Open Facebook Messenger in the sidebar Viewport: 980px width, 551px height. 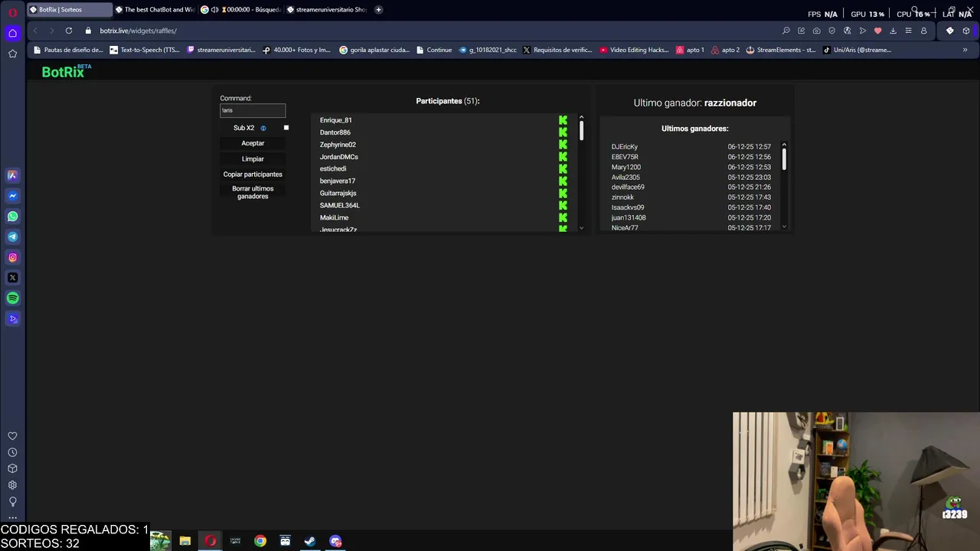pyautogui.click(x=12, y=196)
